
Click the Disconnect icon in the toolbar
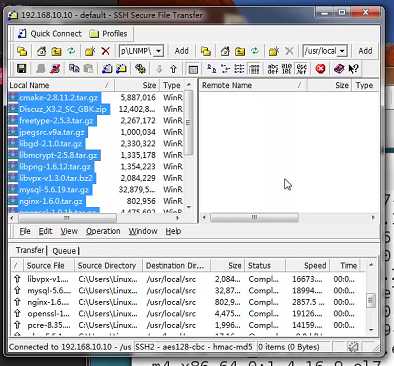pyautogui.click(x=55, y=69)
